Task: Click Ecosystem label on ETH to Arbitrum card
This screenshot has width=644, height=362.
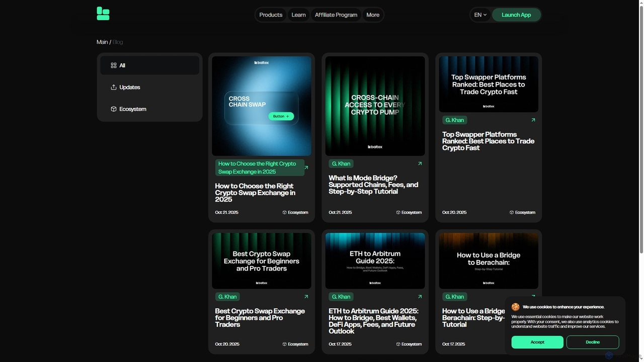Action: point(409,344)
